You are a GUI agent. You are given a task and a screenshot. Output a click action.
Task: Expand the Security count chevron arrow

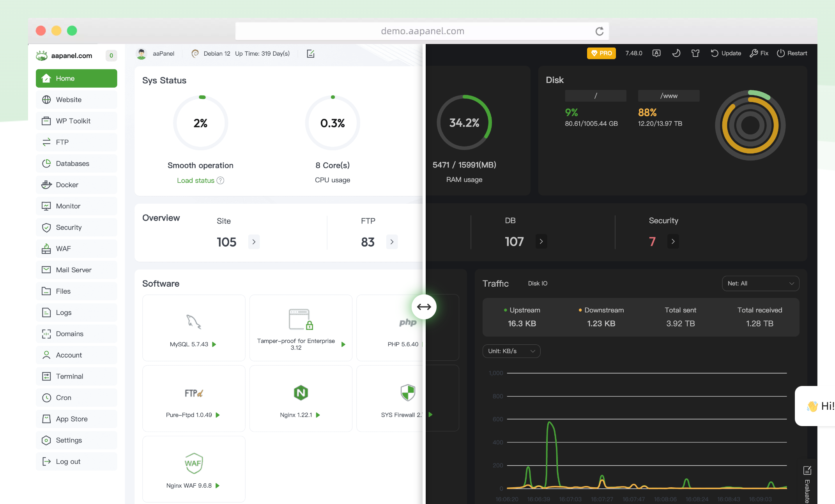coord(673,241)
